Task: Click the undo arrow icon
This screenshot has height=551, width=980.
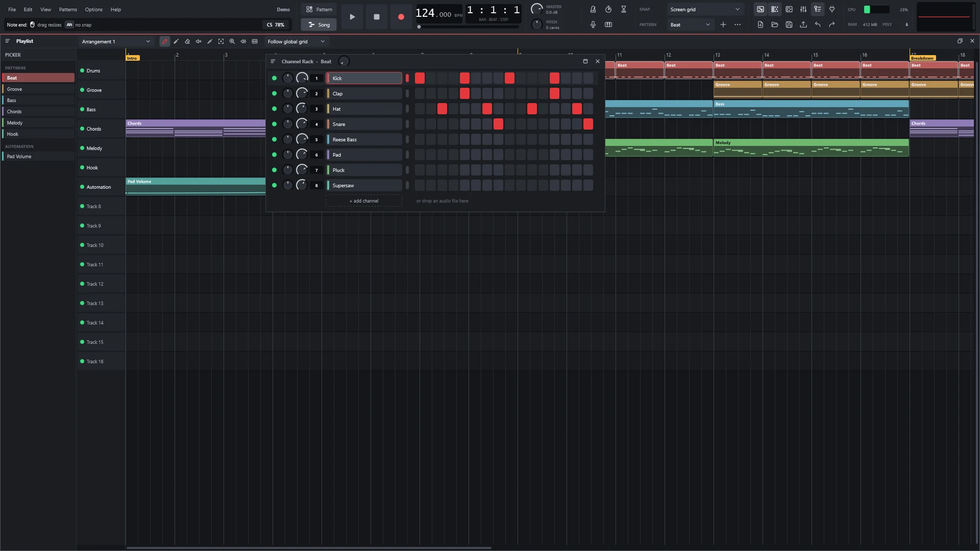Action: tap(818, 24)
